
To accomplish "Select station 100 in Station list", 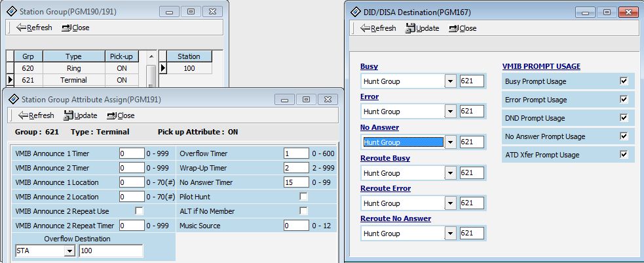I will coord(189,68).
